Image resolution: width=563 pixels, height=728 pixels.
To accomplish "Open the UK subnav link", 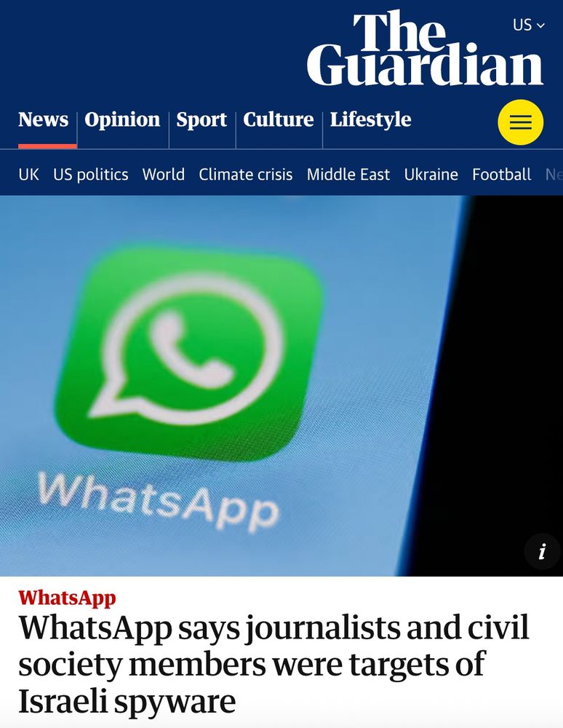I will coord(29,175).
